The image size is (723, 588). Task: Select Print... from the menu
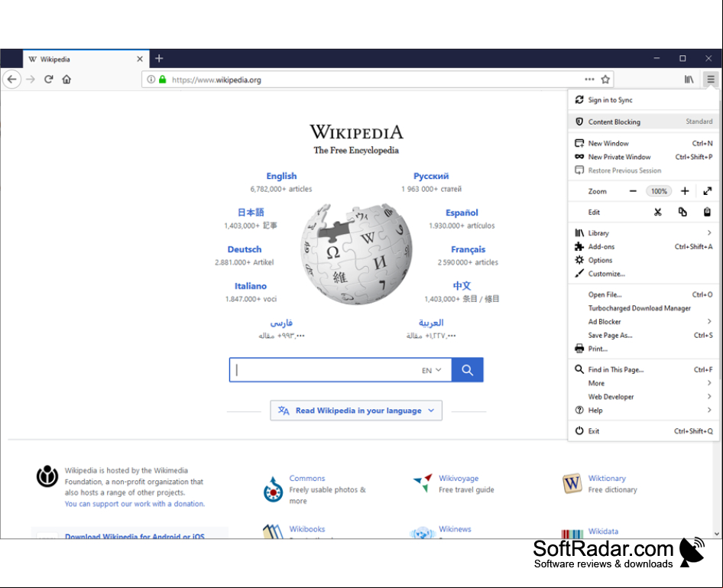tap(644, 349)
